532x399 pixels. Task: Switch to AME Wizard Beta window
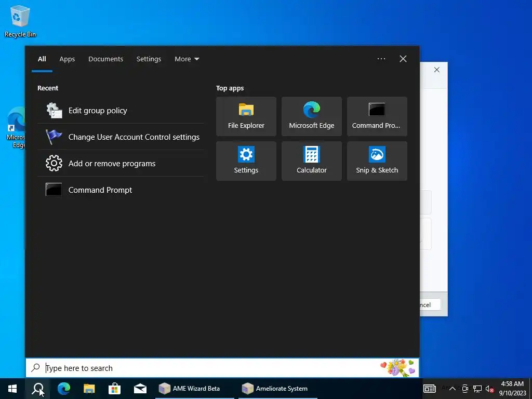(194, 389)
